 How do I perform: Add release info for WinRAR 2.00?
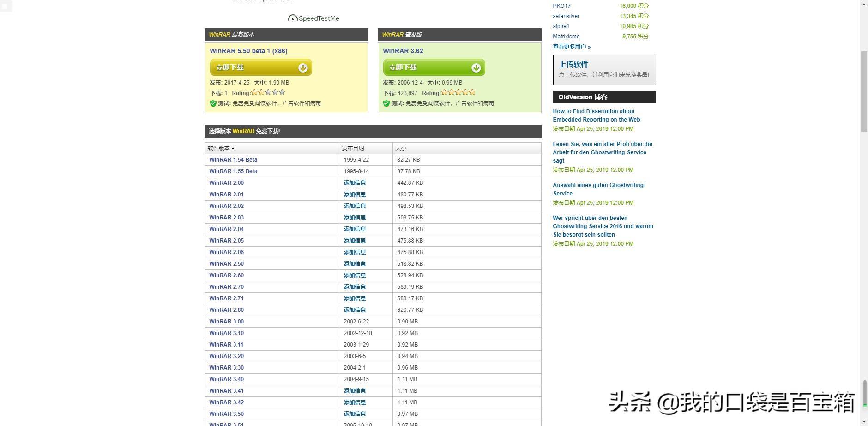[355, 183]
